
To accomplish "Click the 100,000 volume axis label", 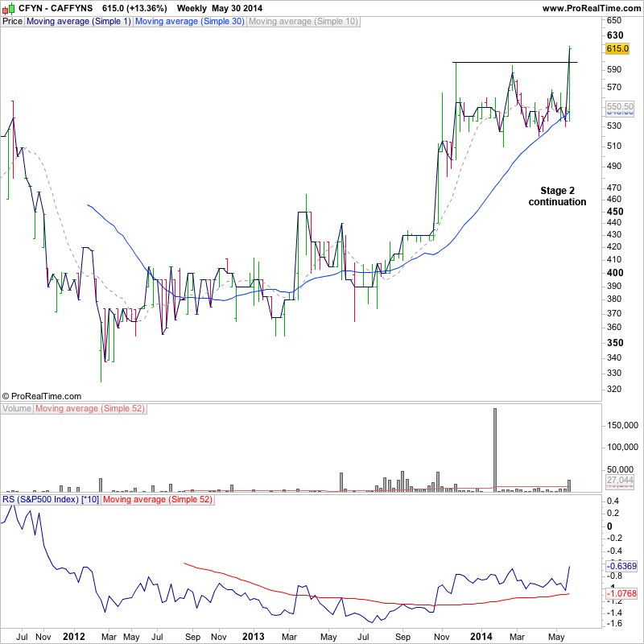I will 622,448.
